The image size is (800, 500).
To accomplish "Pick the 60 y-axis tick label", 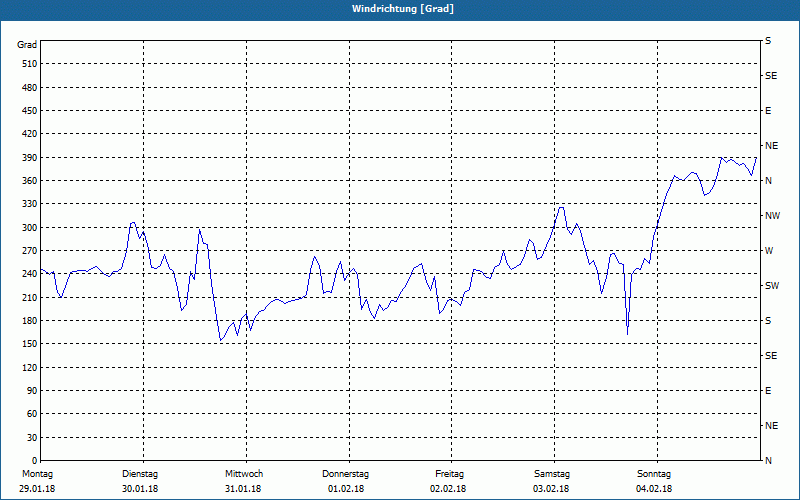I will pyautogui.click(x=33, y=414).
